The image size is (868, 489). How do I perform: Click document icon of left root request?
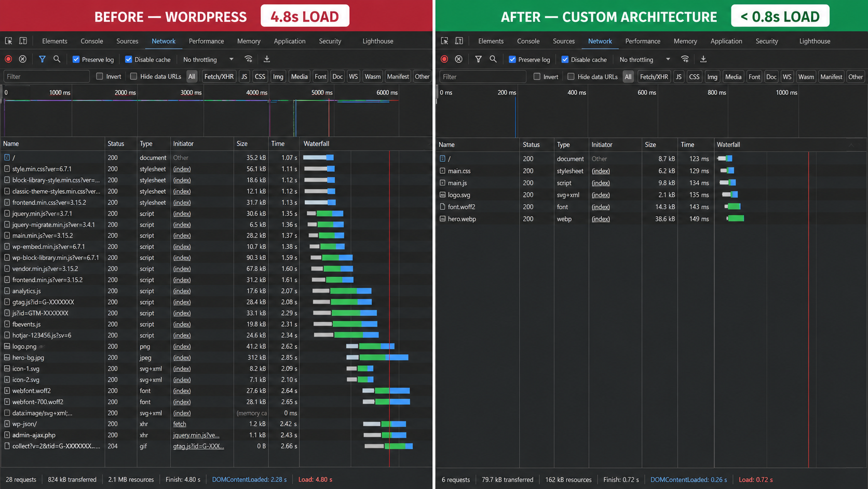click(7, 157)
